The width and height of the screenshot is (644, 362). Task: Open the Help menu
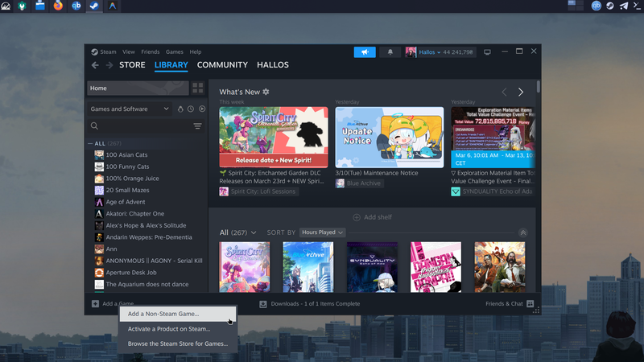[x=196, y=51]
